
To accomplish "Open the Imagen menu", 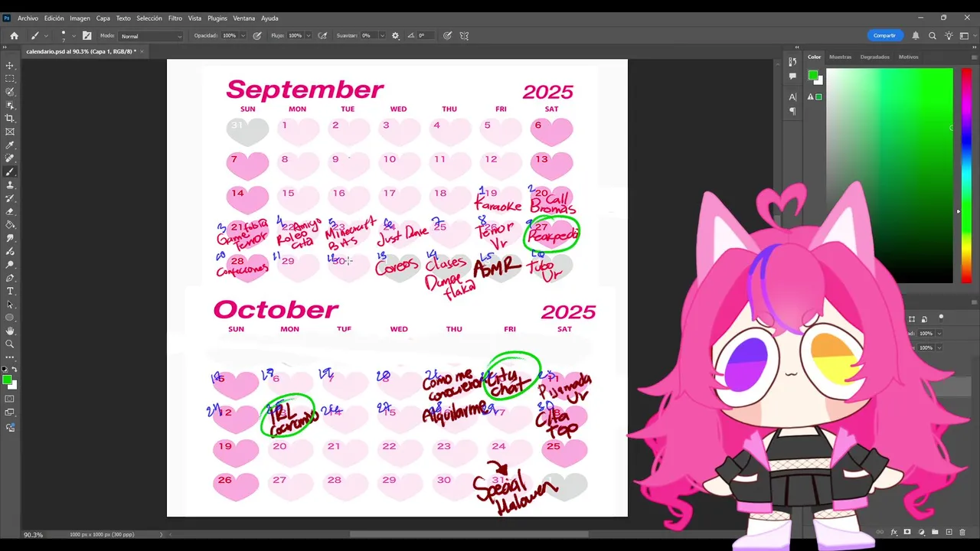I will [80, 18].
